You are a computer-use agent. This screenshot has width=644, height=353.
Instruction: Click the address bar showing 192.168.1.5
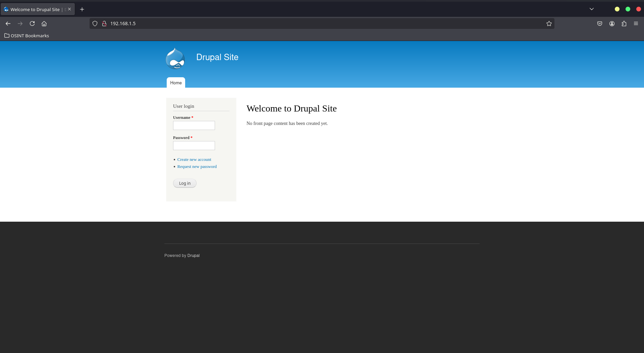point(322,24)
